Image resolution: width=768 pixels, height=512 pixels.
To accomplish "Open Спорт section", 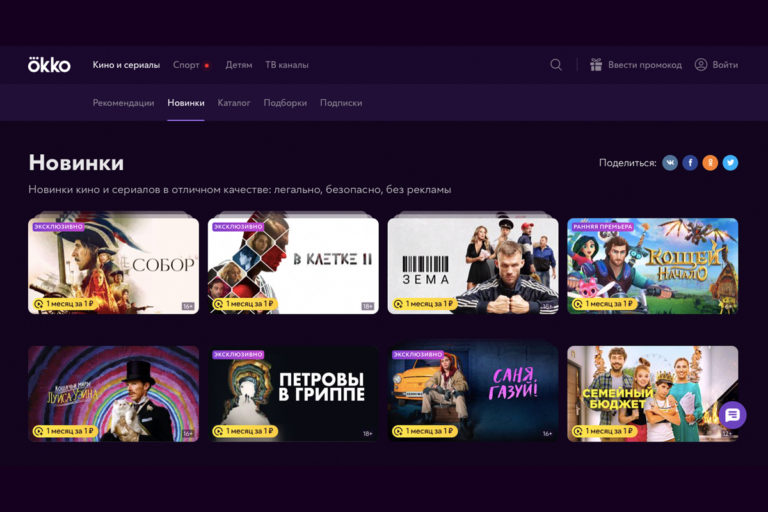I will [x=186, y=65].
